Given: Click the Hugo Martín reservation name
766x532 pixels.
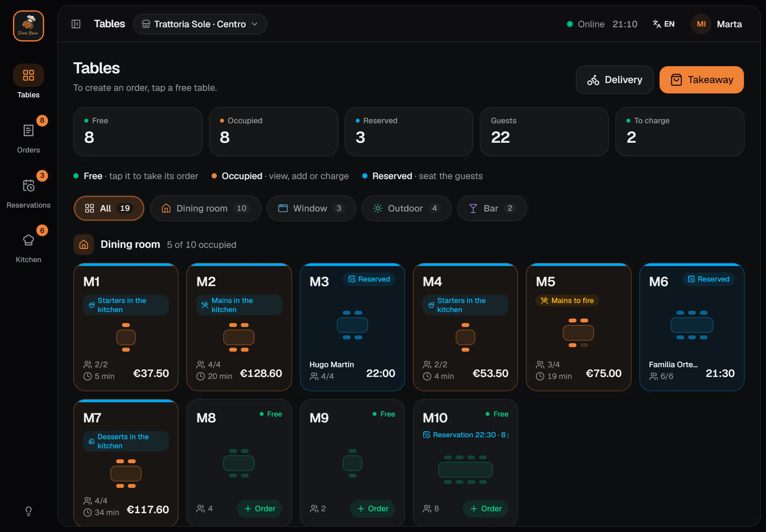Looking at the screenshot, I should click(x=331, y=365).
